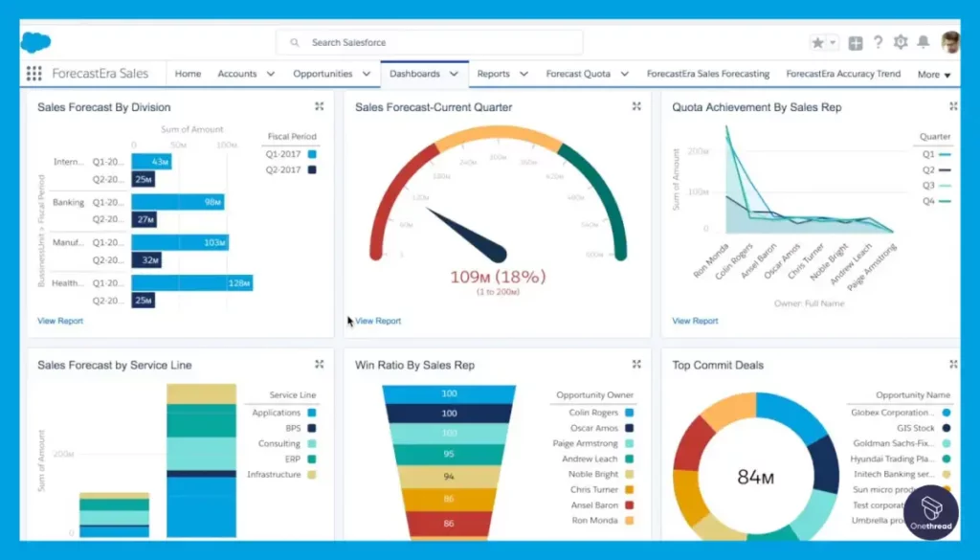The height and width of the screenshot is (560, 980).
Task: Click the gauge value 109M (18%)
Action: click(498, 277)
